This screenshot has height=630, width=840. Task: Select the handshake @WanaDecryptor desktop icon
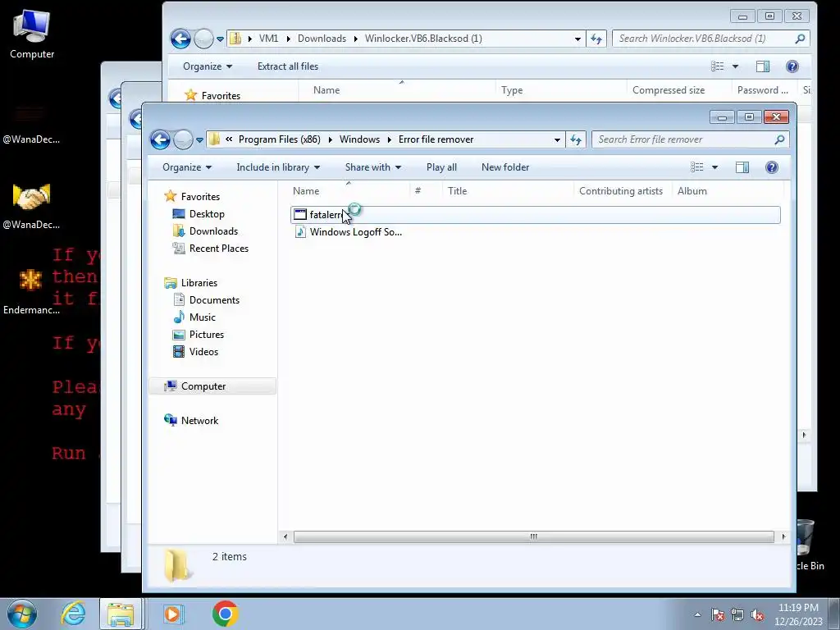pos(31,205)
